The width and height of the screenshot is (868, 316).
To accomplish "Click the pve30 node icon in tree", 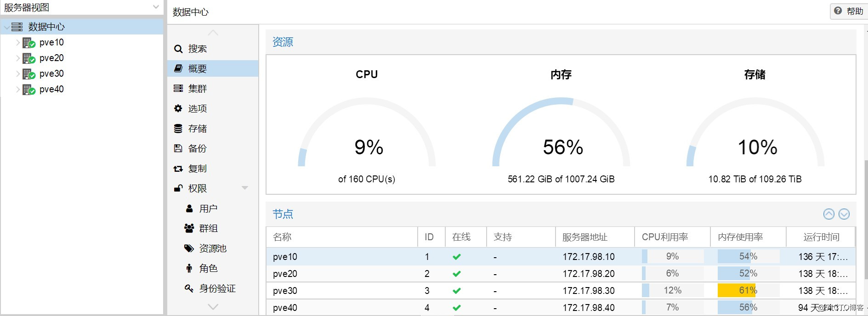I will (29, 74).
